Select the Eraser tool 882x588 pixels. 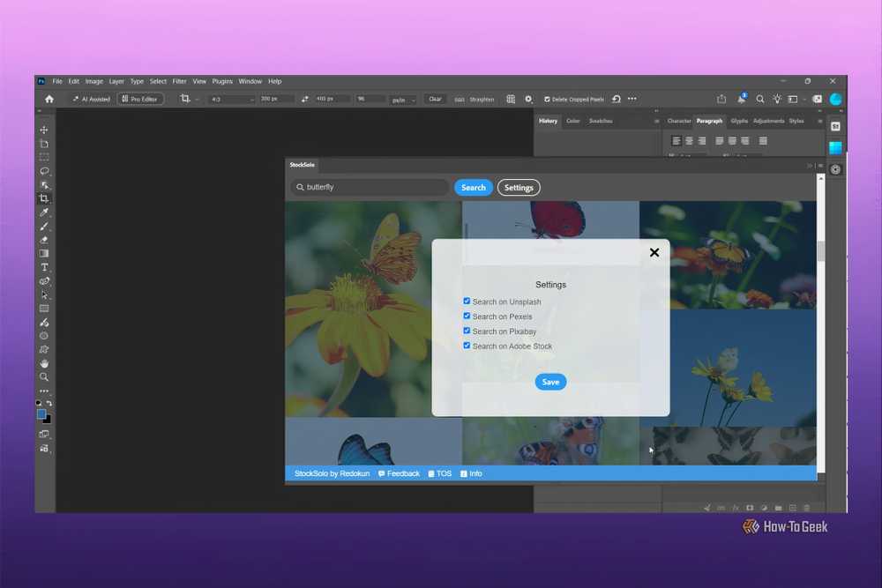(x=44, y=240)
